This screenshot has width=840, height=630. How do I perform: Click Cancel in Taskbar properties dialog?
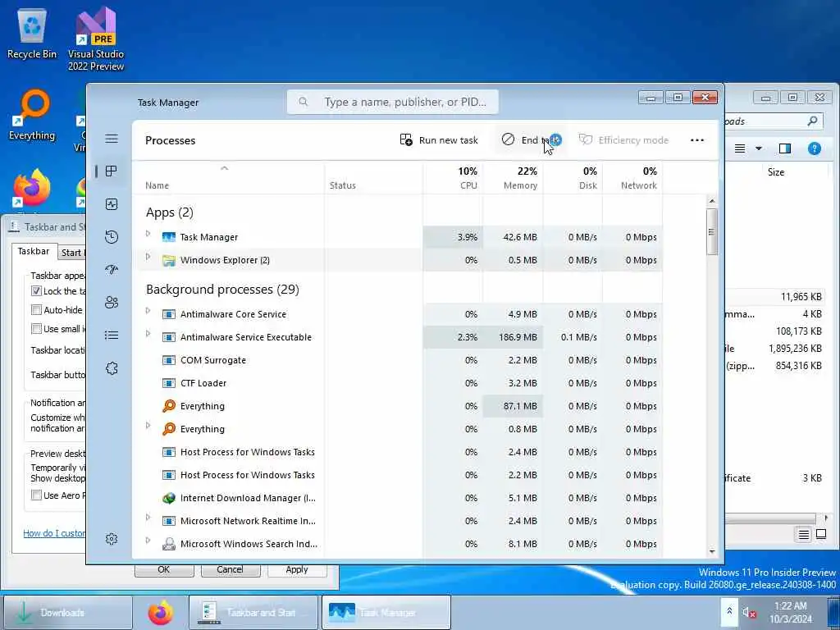coord(230,570)
